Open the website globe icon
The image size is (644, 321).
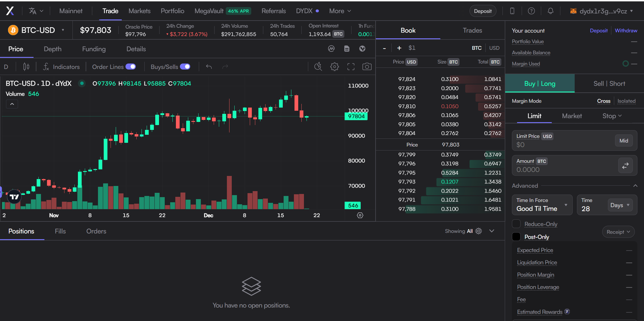362,49
